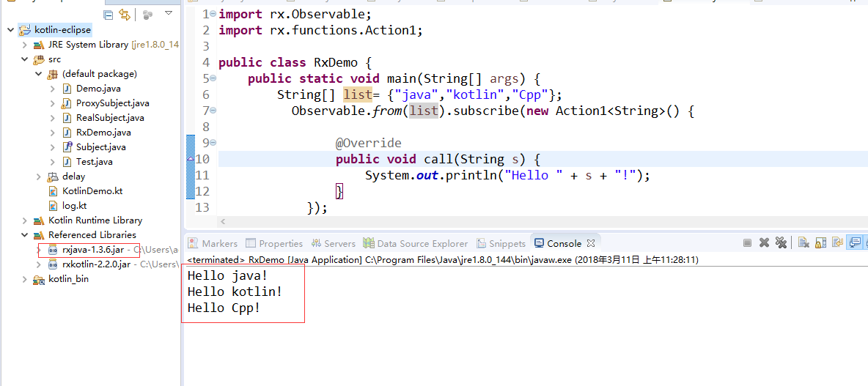This screenshot has width=868, height=386.
Task: Open the Properties tab
Action: click(274, 243)
